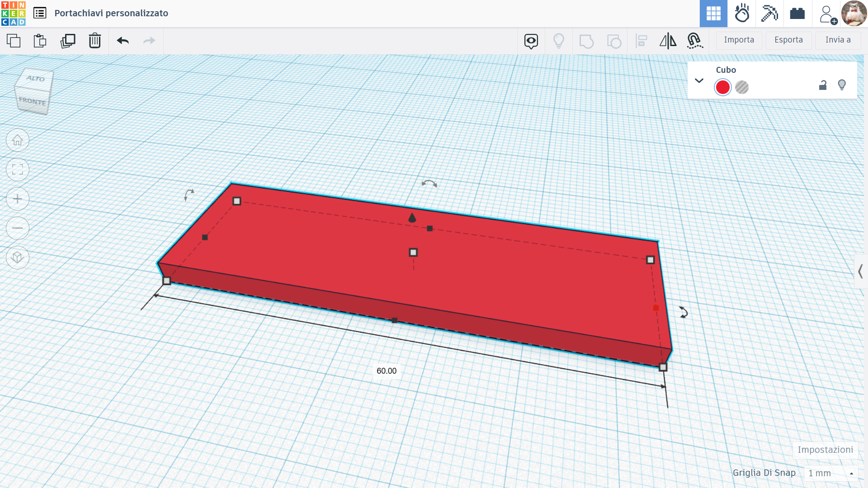This screenshot has width=868, height=488.
Task: Zoom out with the minus button
Action: click(x=18, y=228)
